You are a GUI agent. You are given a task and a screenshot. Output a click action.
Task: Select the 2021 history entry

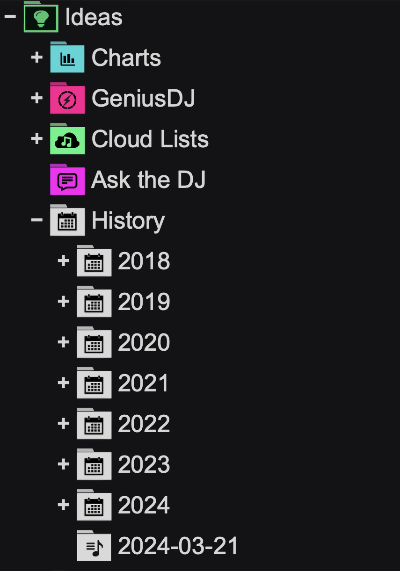coord(143,383)
